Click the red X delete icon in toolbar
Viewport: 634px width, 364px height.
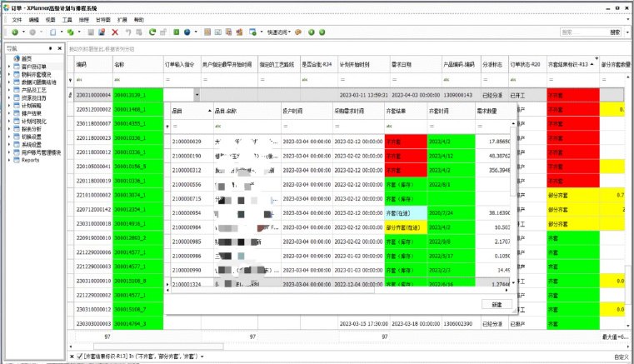[x=115, y=32]
